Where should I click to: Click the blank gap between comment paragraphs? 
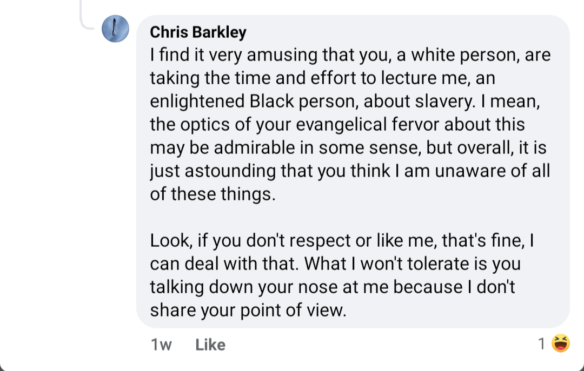(x=350, y=217)
